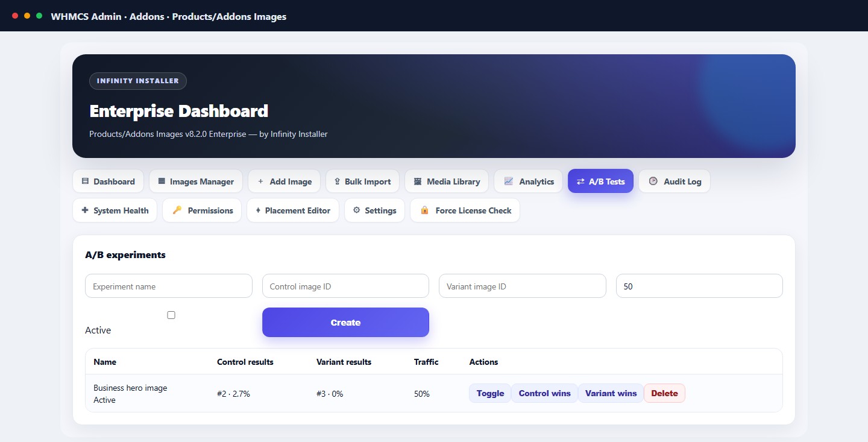Select the A/B Tests tab

point(600,181)
